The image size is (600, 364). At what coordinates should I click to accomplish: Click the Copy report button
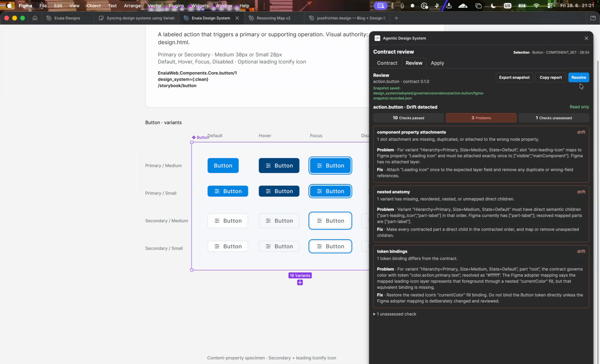point(550,78)
